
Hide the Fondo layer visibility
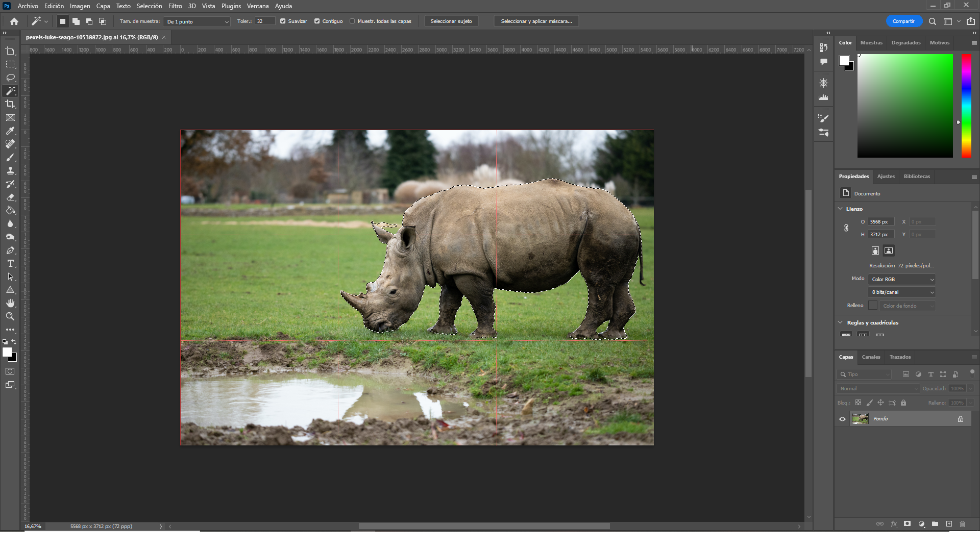(842, 419)
